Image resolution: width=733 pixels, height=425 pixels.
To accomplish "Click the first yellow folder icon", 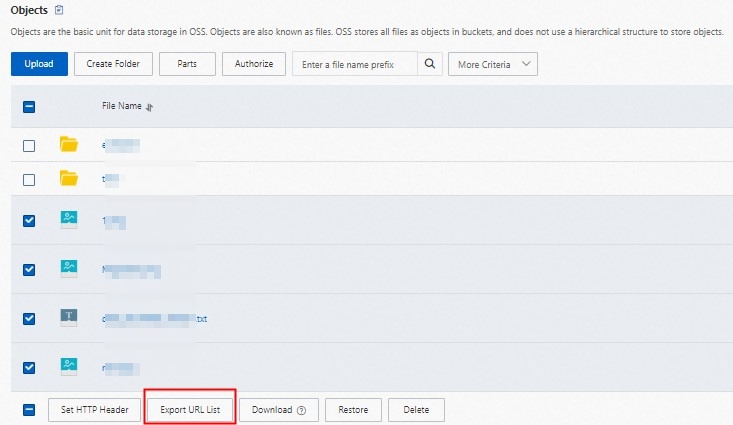I will click(69, 144).
